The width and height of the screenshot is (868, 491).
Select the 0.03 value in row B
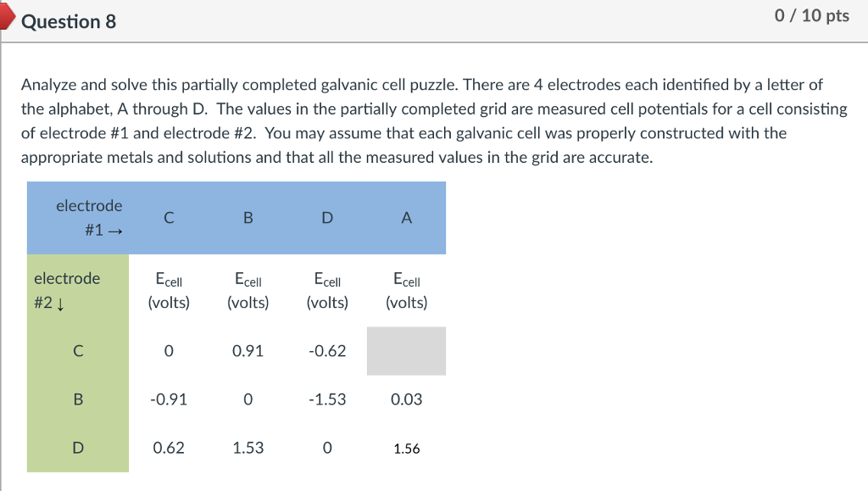406,399
